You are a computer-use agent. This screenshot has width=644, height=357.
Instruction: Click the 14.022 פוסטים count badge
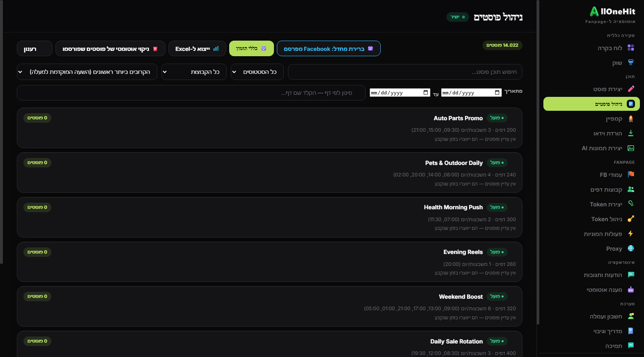[502, 45]
